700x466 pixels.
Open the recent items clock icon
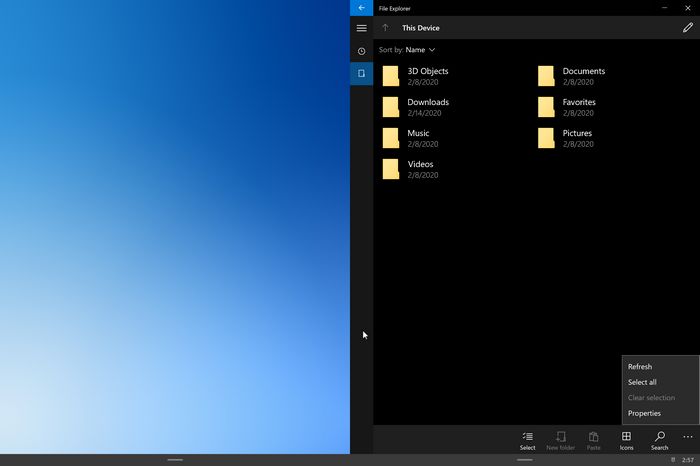click(x=361, y=51)
